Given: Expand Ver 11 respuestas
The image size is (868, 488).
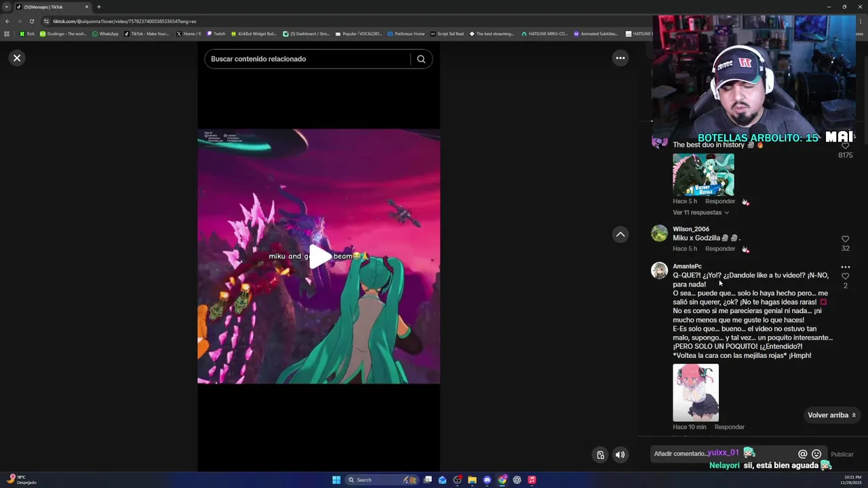Looking at the screenshot, I should (x=701, y=213).
